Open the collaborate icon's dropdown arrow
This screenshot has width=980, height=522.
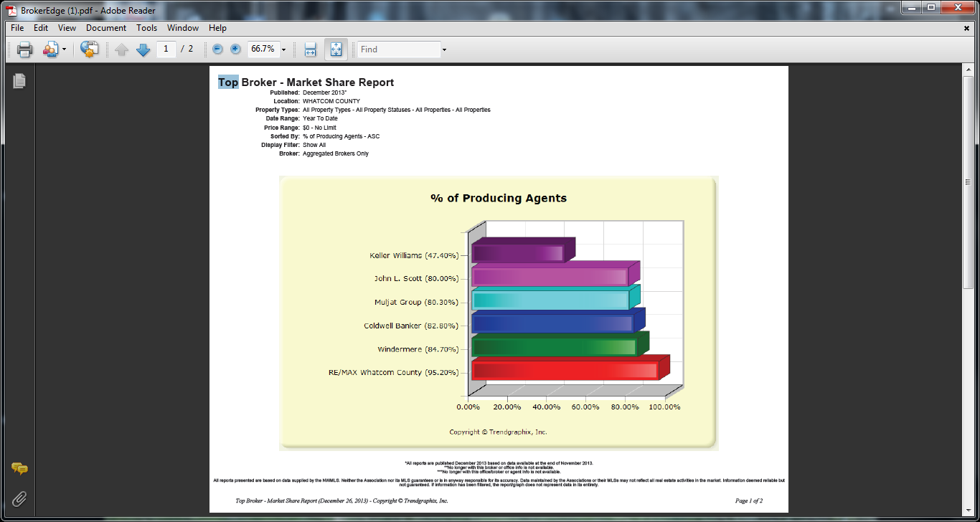pyautogui.click(x=64, y=49)
